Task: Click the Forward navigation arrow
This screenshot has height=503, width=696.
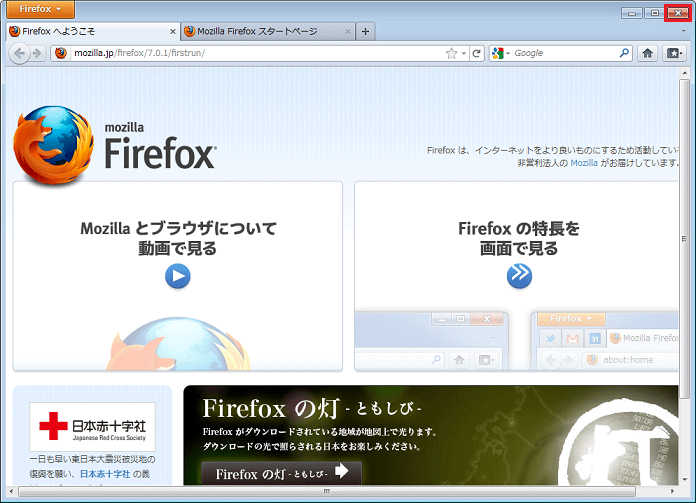Action: point(37,54)
